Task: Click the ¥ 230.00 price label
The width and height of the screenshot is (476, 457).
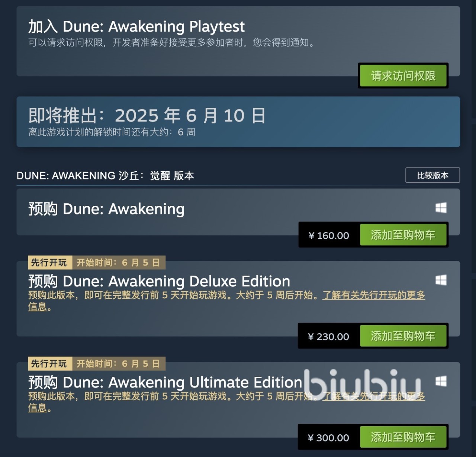Action: click(x=329, y=337)
